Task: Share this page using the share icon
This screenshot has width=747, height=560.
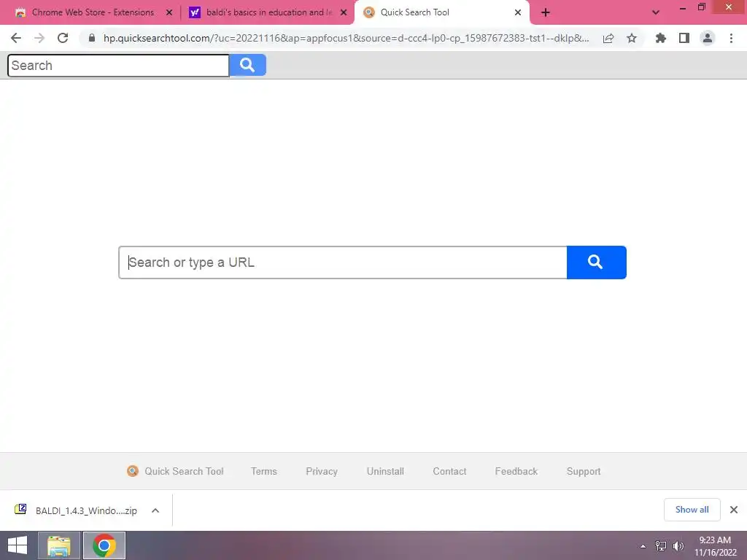Action: pos(608,38)
